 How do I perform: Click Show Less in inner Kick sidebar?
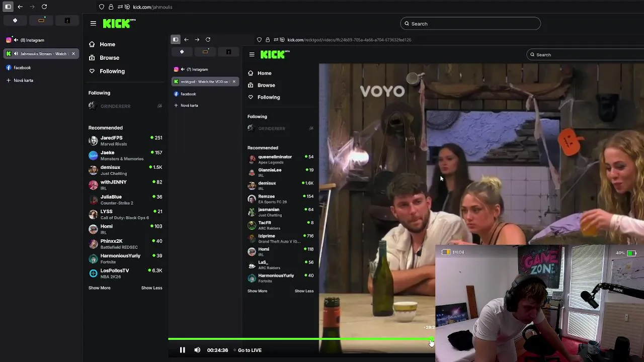tap(304, 291)
